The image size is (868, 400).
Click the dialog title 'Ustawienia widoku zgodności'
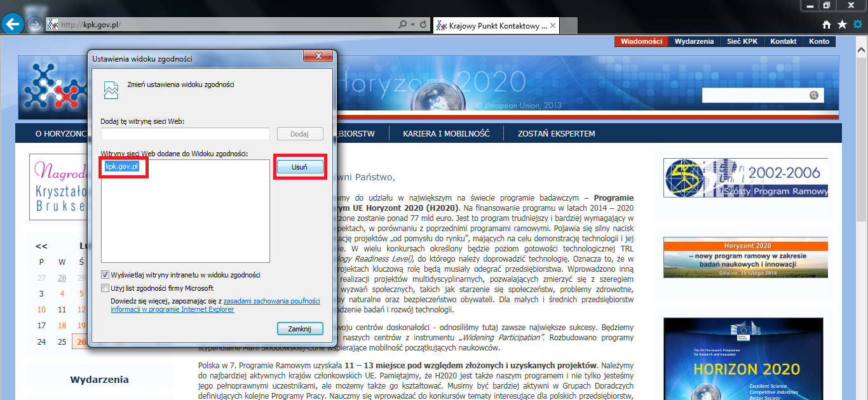[142, 58]
